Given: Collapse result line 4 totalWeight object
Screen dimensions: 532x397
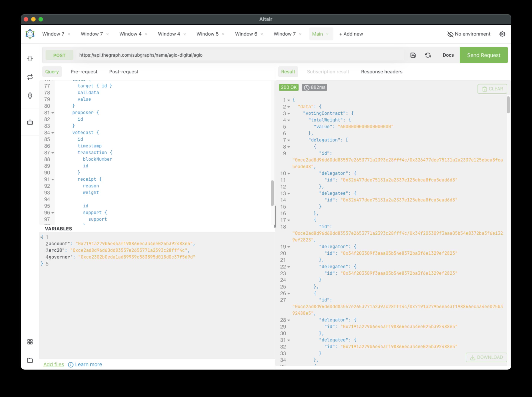Looking at the screenshot, I should [x=289, y=120].
